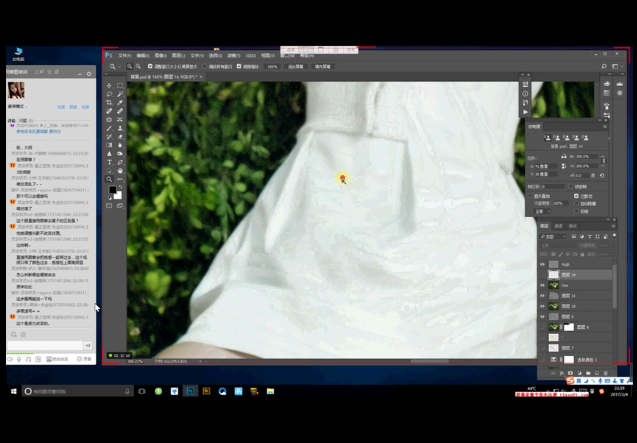This screenshot has width=637, height=443.
Task: Select the Blur tool droplet icon
Action: pos(120,145)
